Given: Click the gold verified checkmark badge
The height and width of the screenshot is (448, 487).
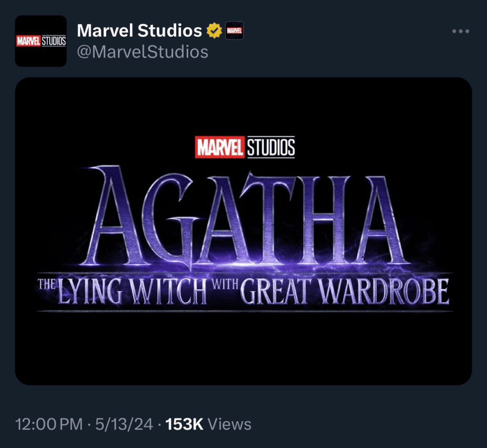Looking at the screenshot, I should [214, 31].
